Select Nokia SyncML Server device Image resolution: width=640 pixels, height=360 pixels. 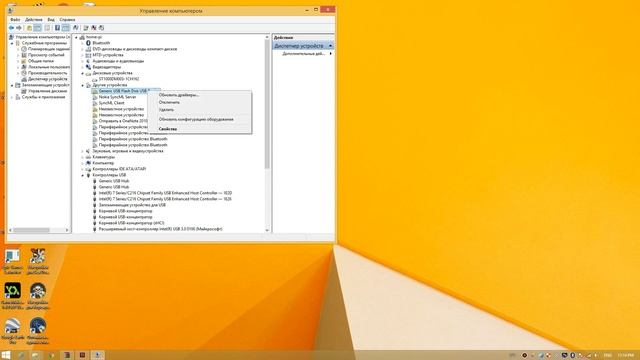pyautogui.click(x=117, y=97)
